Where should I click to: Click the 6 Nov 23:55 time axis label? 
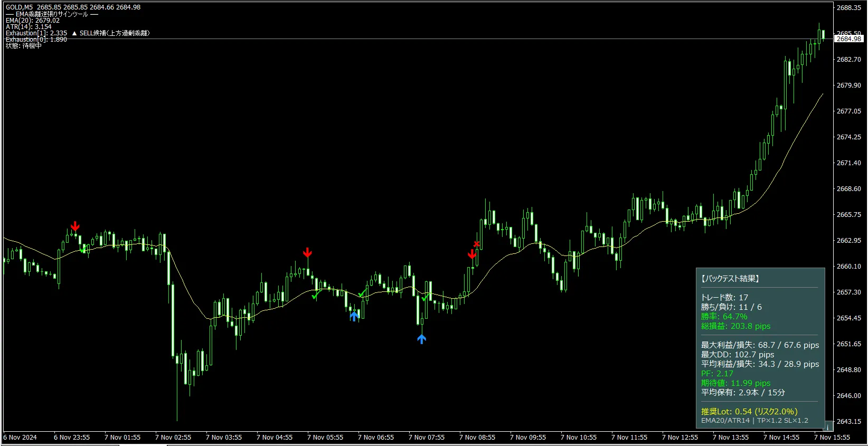pyautogui.click(x=72, y=438)
